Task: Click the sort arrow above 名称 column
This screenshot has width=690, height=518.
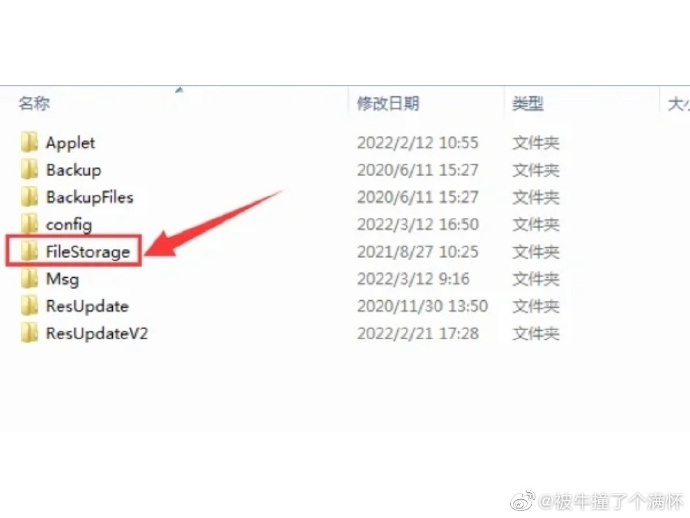Action: coord(179,90)
